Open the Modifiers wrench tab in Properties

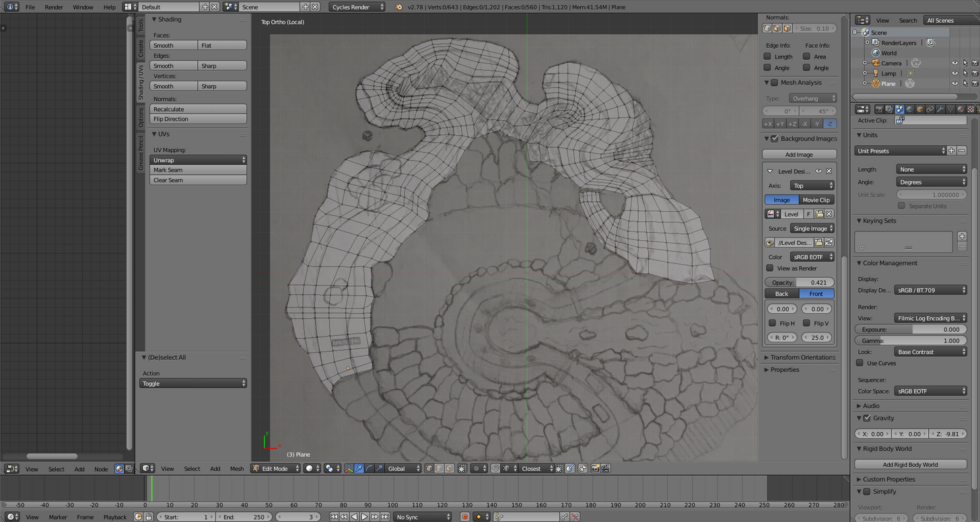click(x=940, y=109)
